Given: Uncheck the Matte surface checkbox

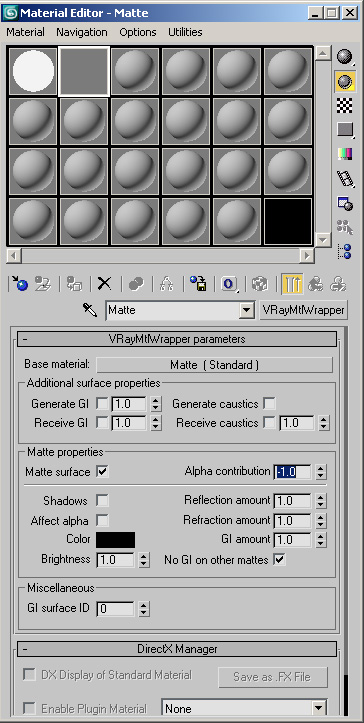Looking at the screenshot, I should (x=102, y=472).
